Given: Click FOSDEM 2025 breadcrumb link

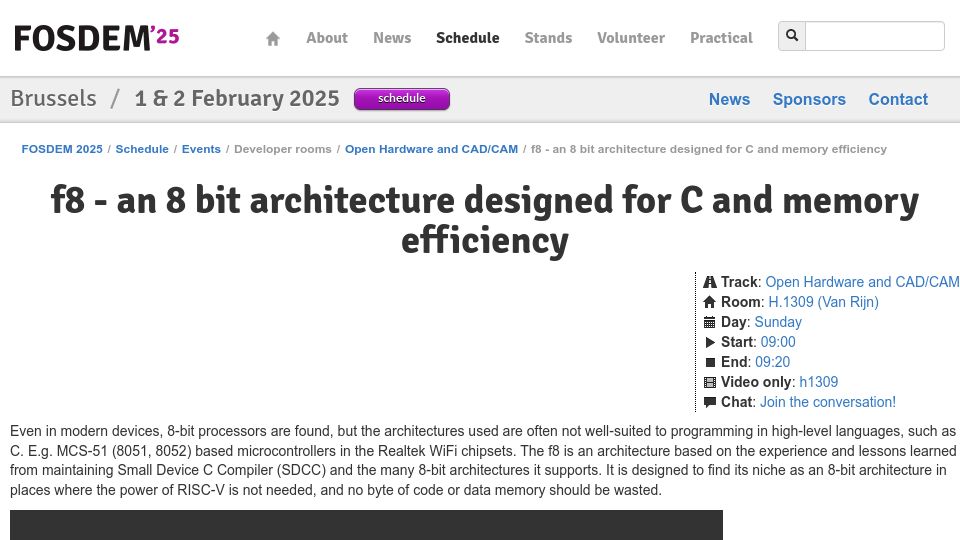Looking at the screenshot, I should click(62, 149).
